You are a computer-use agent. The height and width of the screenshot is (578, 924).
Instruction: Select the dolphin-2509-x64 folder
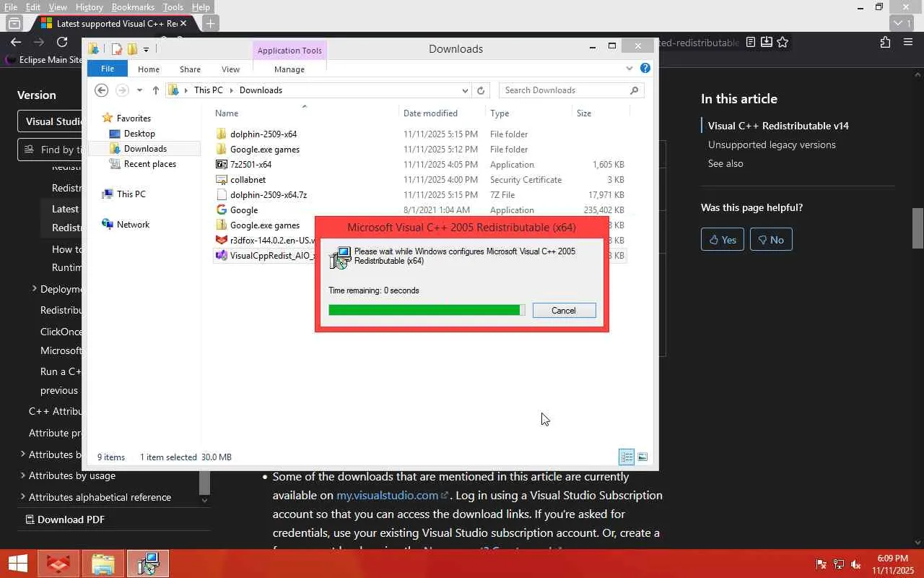coord(263,134)
